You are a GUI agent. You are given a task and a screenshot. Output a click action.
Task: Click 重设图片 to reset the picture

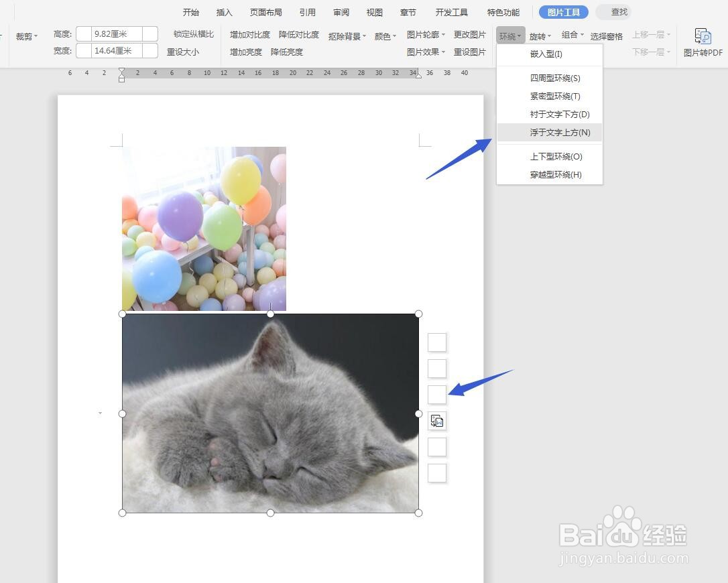click(x=471, y=52)
